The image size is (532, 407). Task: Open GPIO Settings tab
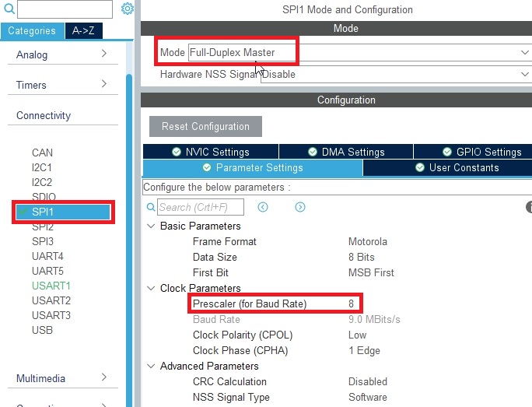(x=473, y=152)
